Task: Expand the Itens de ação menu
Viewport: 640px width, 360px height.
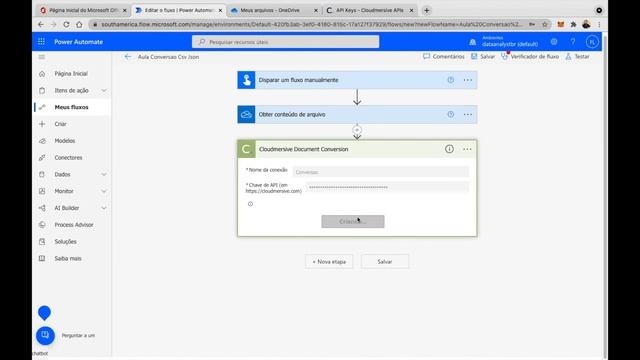Action: (x=104, y=90)
